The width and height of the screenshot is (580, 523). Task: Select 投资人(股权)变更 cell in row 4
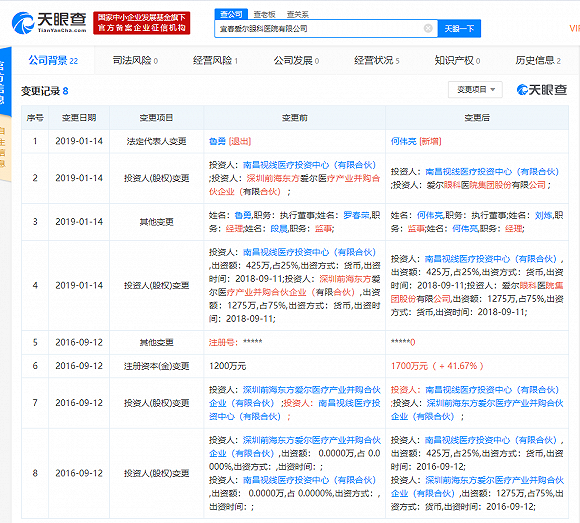pos(156,286)
